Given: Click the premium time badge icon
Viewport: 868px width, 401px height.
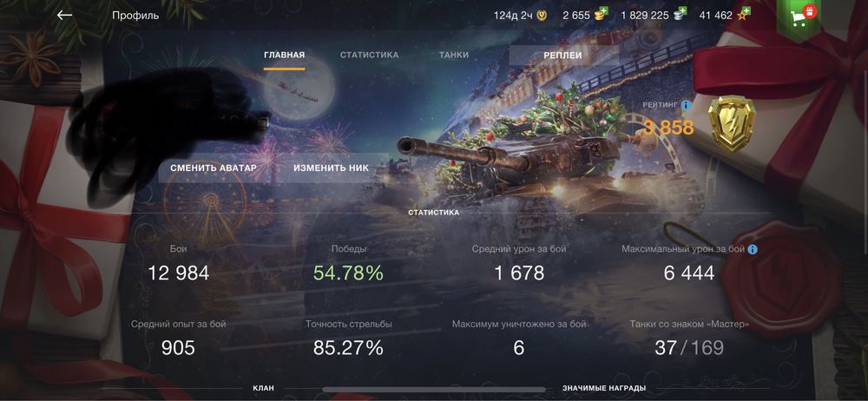Looking at the screenshot, I should 542,16.
